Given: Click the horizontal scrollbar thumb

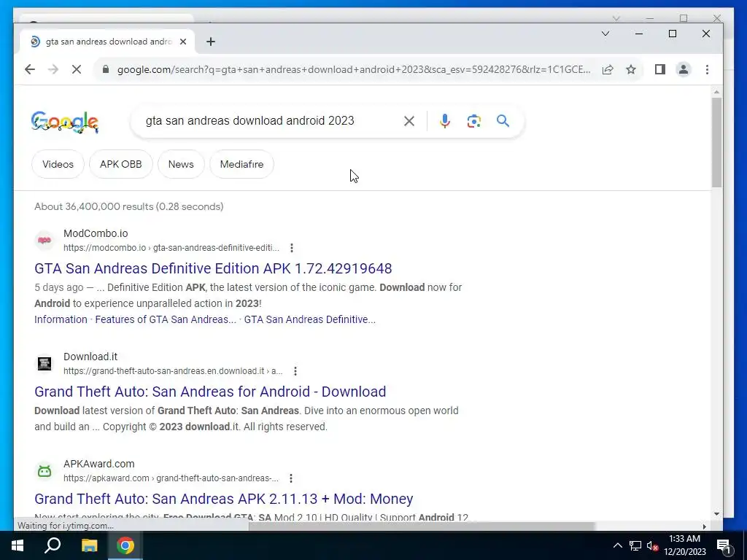Looking at the screenshot, I should click(x=422, y=526).
